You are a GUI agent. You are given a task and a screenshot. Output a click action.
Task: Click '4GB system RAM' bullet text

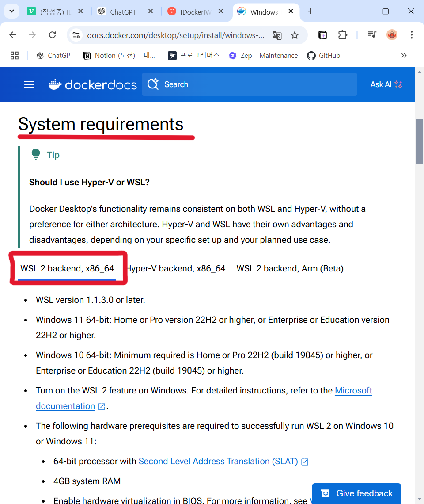87,481
